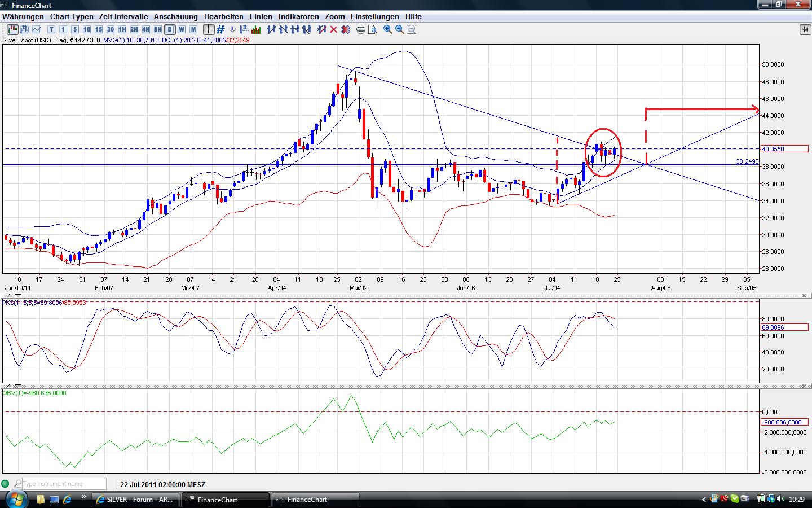Select daily D interval
The width and height of the screenshot is (812, 508).
tap(170, 29)
